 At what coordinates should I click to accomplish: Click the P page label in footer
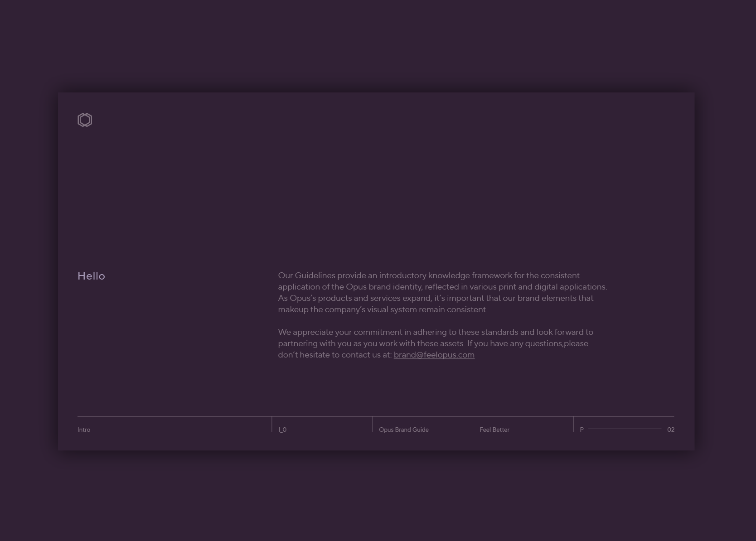pos(582,430)
